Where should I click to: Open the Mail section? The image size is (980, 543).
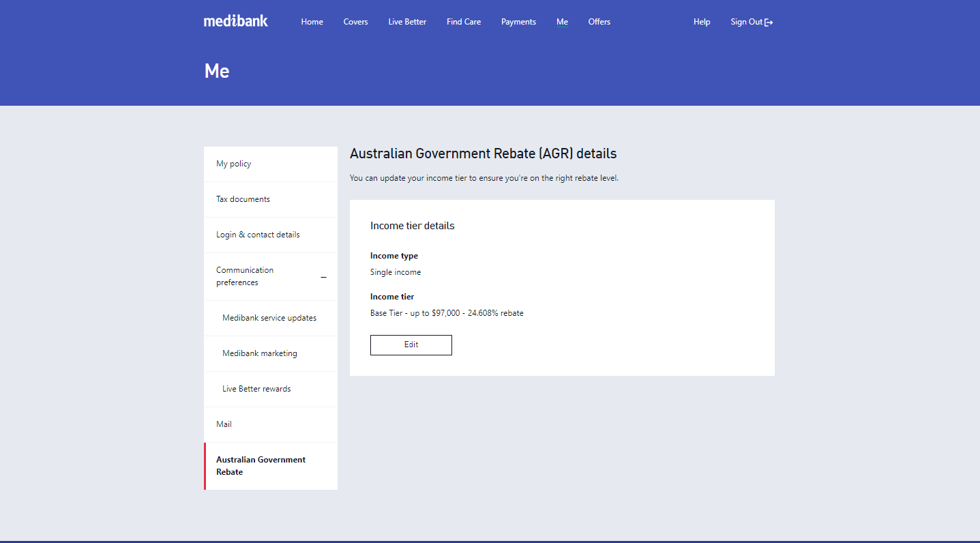pos(271,425)
